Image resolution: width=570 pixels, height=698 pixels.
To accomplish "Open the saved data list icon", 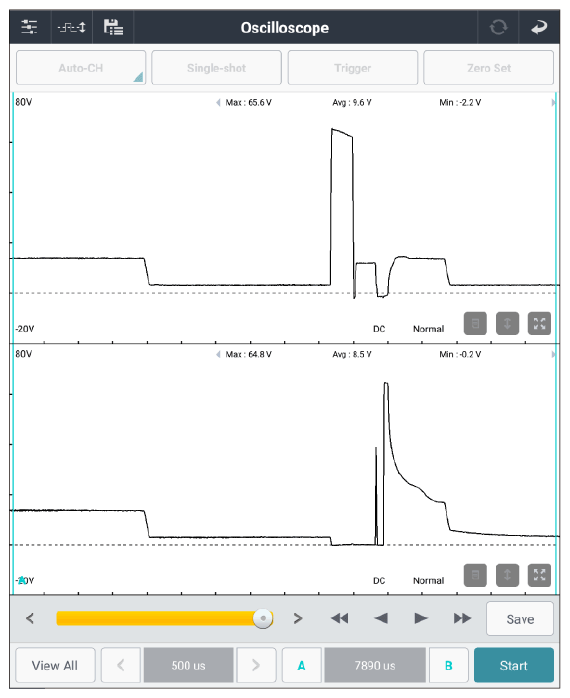I will [x=113, y=27].
